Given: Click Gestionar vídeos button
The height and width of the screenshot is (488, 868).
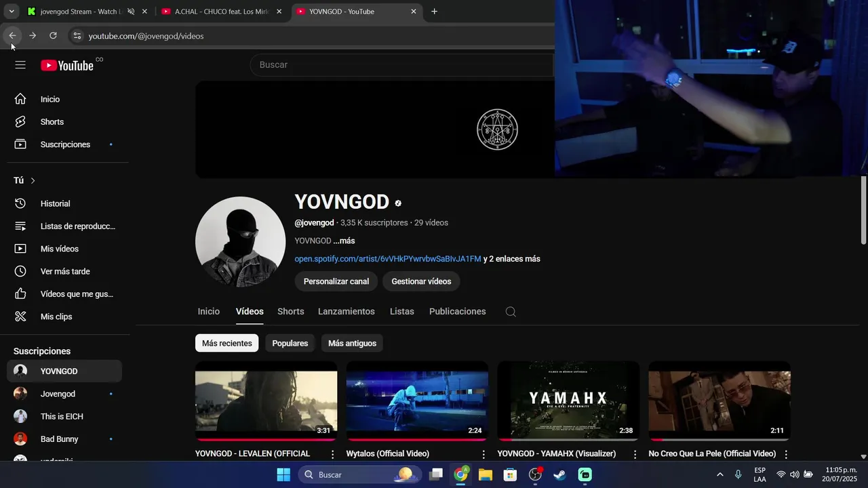Looking at the screenshot, I should [x=421, y=281].
